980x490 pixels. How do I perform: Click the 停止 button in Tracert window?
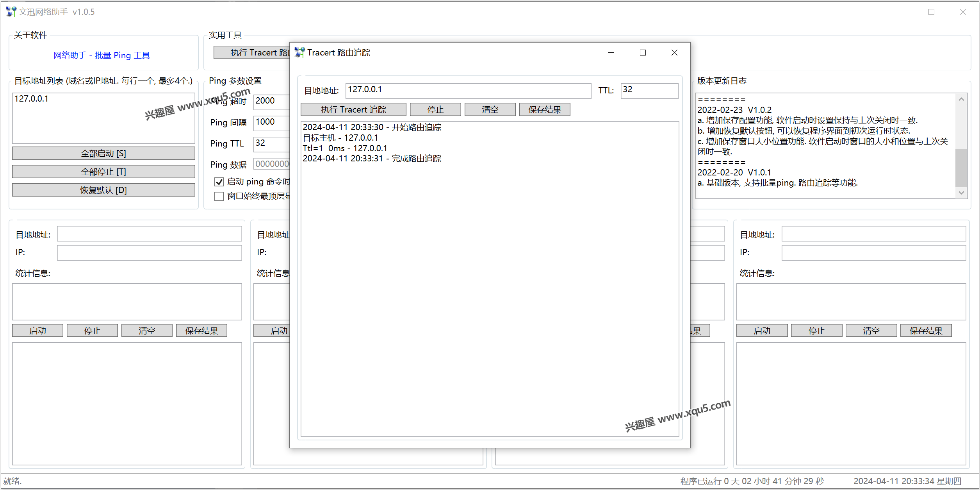click(436, 110)
